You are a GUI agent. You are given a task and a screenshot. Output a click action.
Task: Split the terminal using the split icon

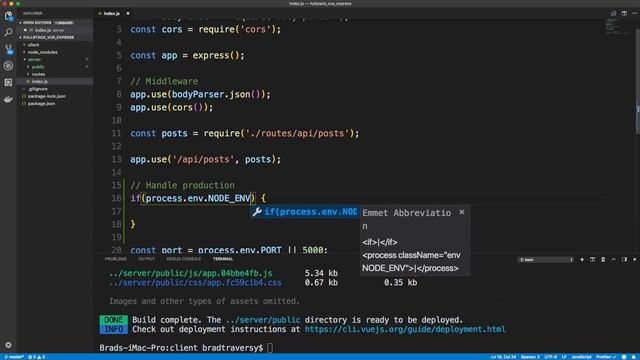pyautogui.click(x=592, y=260)
